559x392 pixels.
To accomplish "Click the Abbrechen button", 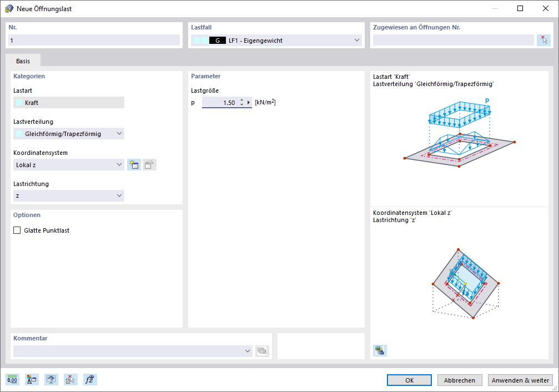I will (x=460, y=380).
